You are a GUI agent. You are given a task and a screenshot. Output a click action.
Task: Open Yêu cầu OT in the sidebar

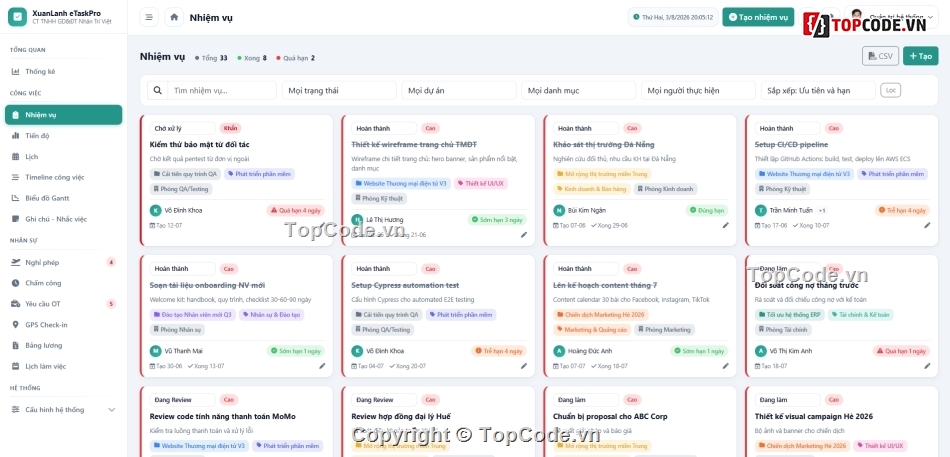coord(64,304)
